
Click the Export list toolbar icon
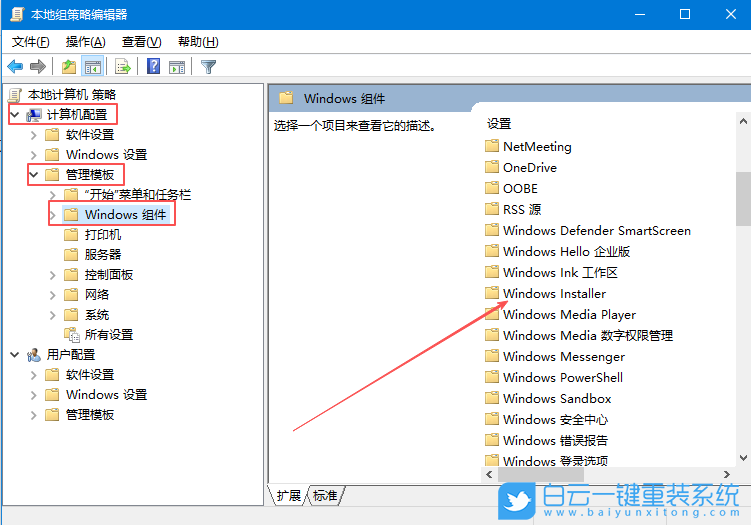[x=123, y=67]
